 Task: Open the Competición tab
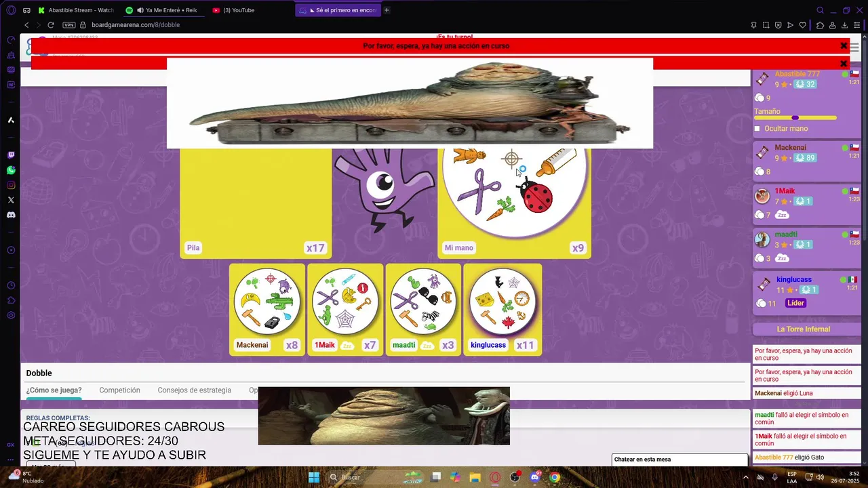coord(119,390)
